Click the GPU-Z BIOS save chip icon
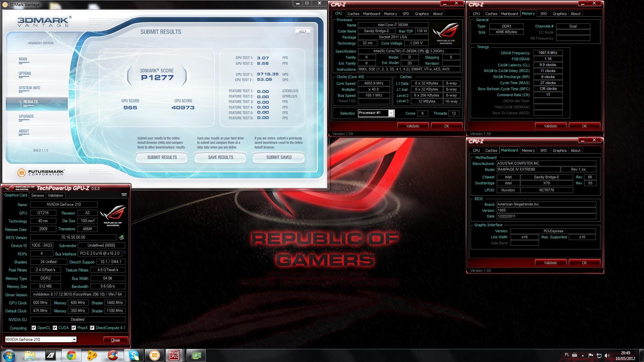Screen dimensions: 644x362 (121, 237)
